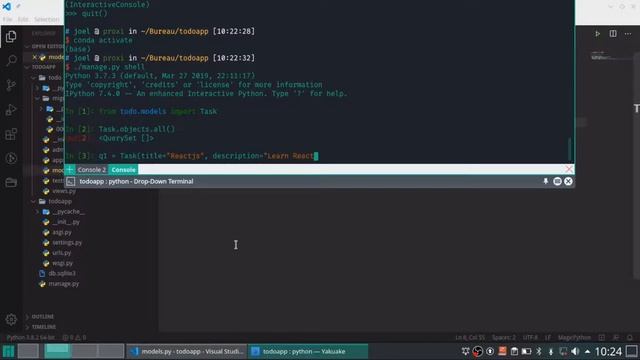This screenshot has height=360, width=640.
Task: Open the Yakuake menu button
Action: (557, 181)
